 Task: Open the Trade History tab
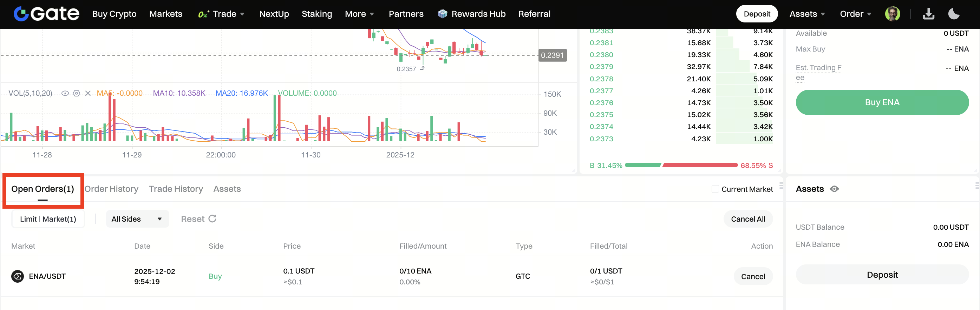click(x=176, y=189)
